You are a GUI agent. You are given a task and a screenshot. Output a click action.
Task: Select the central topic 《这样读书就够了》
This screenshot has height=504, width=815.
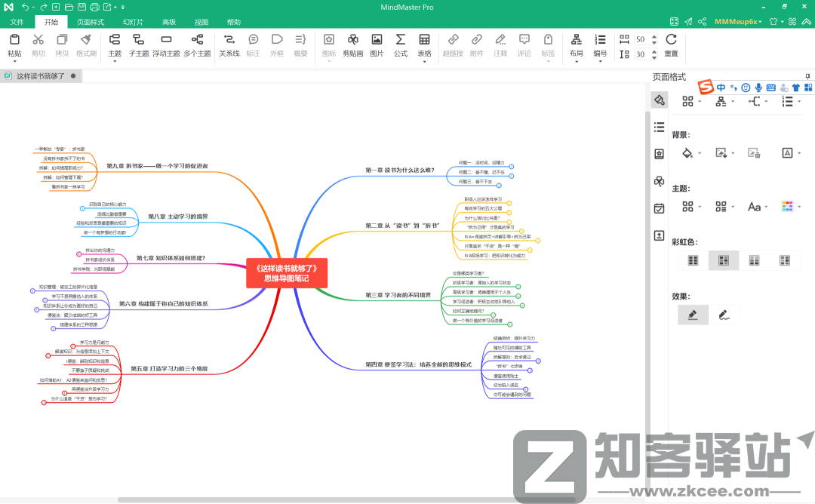coord(287,274)
